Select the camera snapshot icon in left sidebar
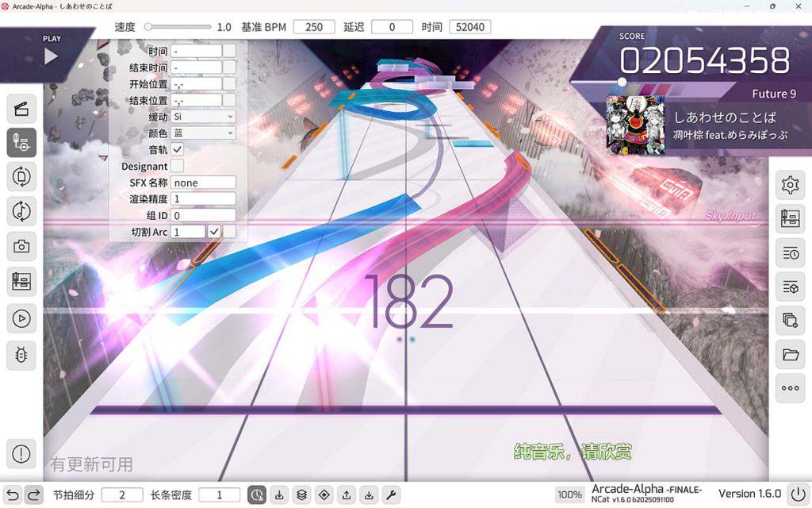Image resolution: width=812 pixels, height=508 pixels. point(21,247)
